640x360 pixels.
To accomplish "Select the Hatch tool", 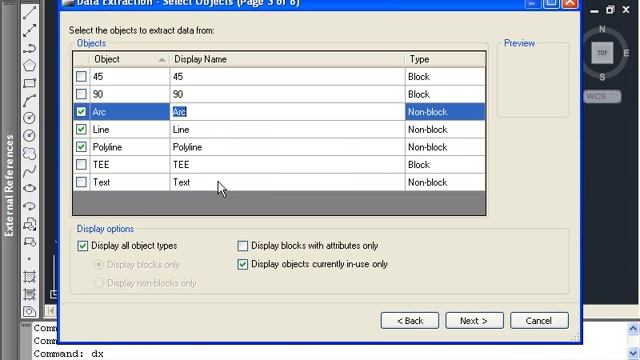I will (x=29, y=276).
